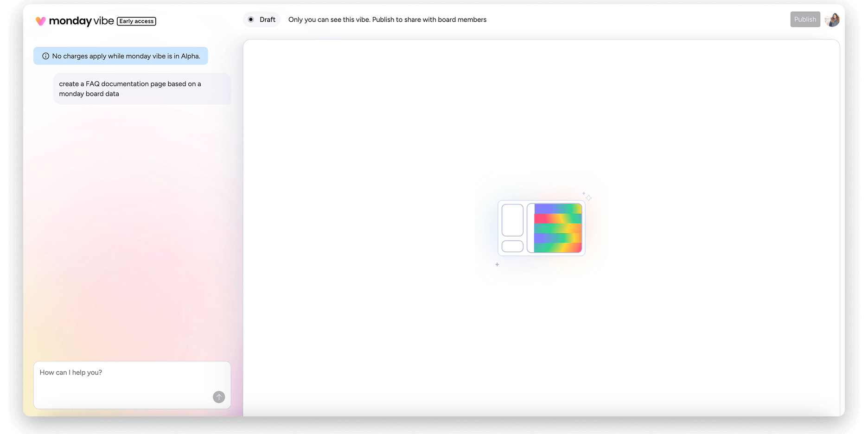Viewport: 868px width, 434px height.
Task: Click the info icon in Alpha banner
Action: (x=45, y=56)
